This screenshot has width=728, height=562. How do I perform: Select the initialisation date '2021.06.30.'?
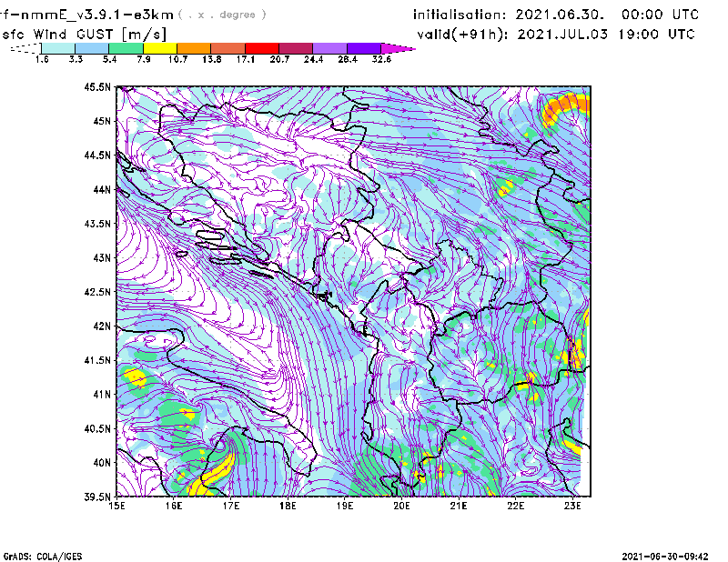[560, 15]
